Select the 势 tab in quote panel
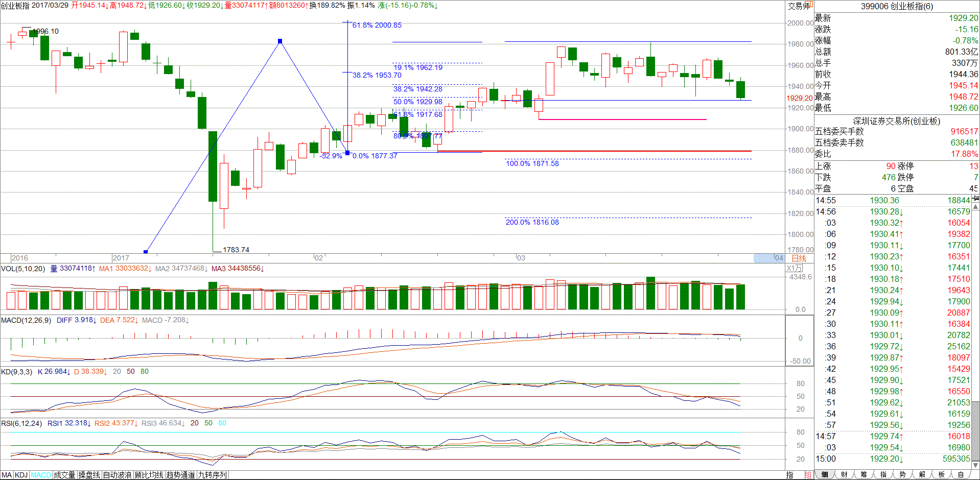The image size is (980, 480). point(902,474)
